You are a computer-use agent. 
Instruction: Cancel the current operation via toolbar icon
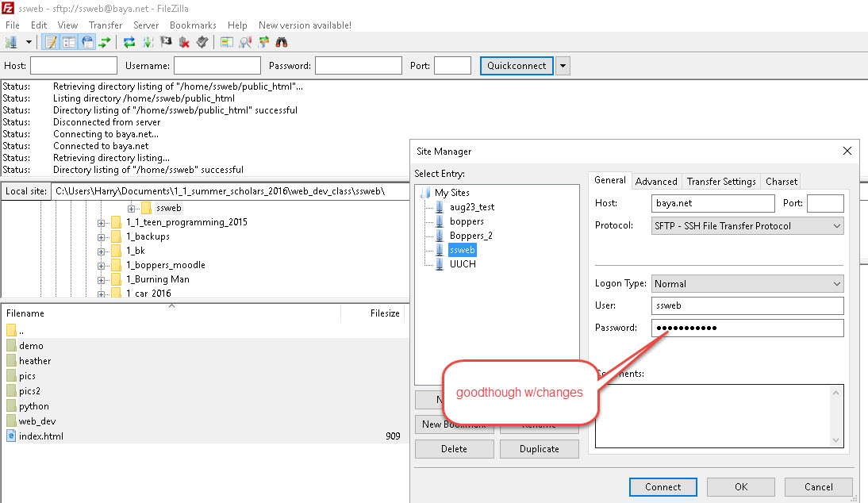coord(166,42)
